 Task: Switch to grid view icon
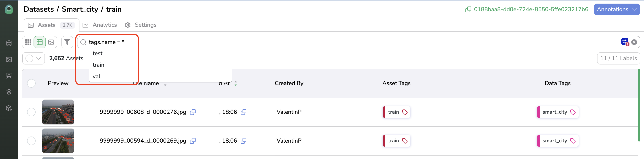point(28,42)
